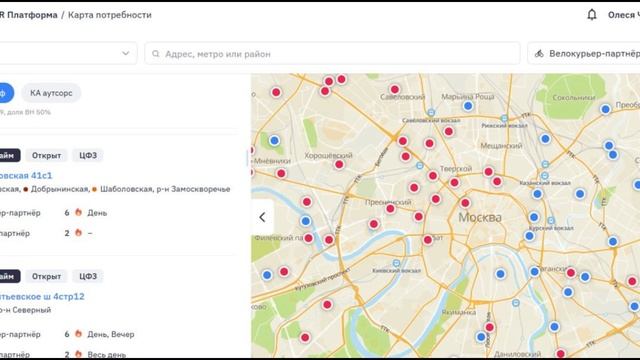Click the ЦФЗ tag above the ш 4стр12 address
Screen dimensions: 640x360
click(88, 276)
